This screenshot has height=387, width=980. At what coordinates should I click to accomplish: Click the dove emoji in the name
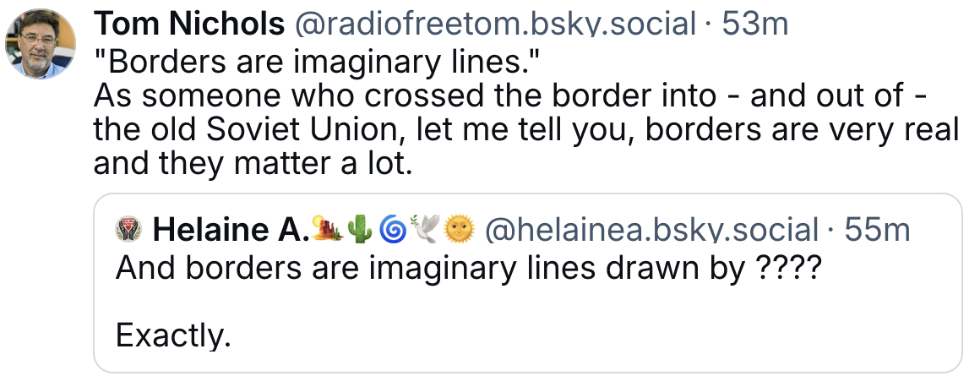pyautogui.click(x=424, y=229)
